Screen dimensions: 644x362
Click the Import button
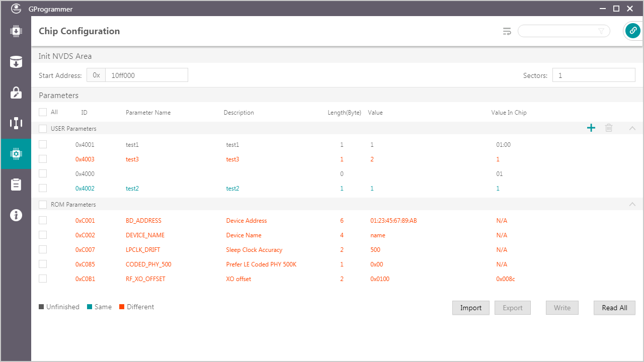pos(470,308)
